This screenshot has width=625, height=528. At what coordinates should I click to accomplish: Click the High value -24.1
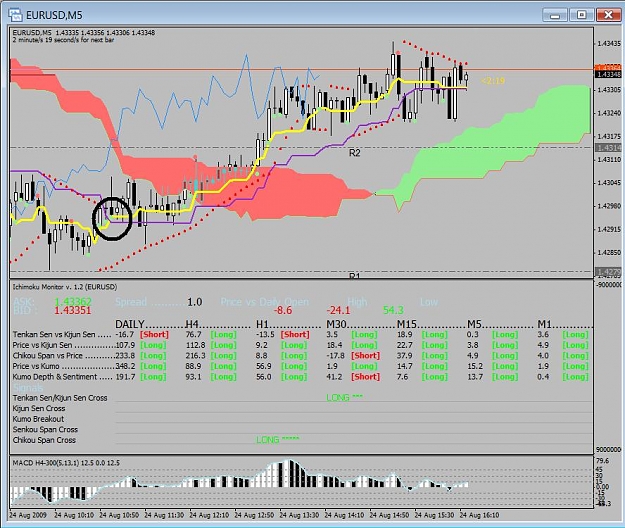338,310
